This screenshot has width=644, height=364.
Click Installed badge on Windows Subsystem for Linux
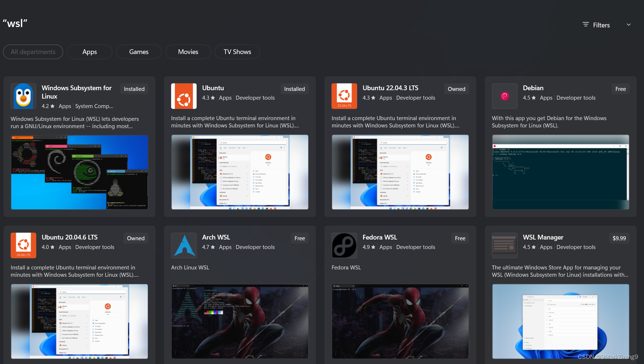coord(134,89)
